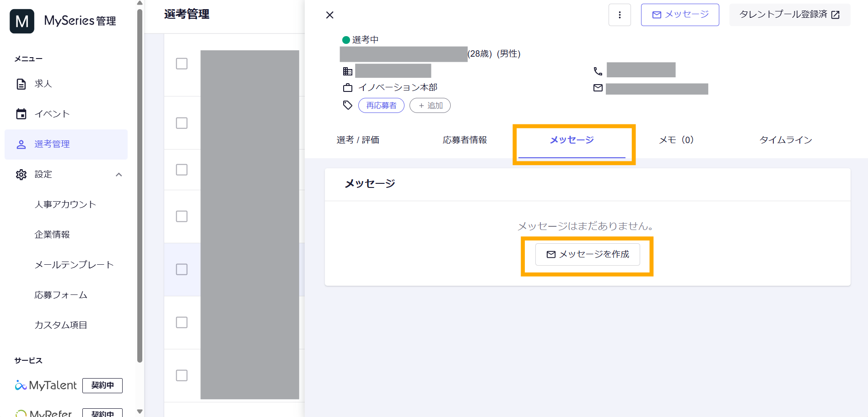Tick the first applicant row checkbox
This screenshot has height=417, width=868.
(x=182, y=64)
